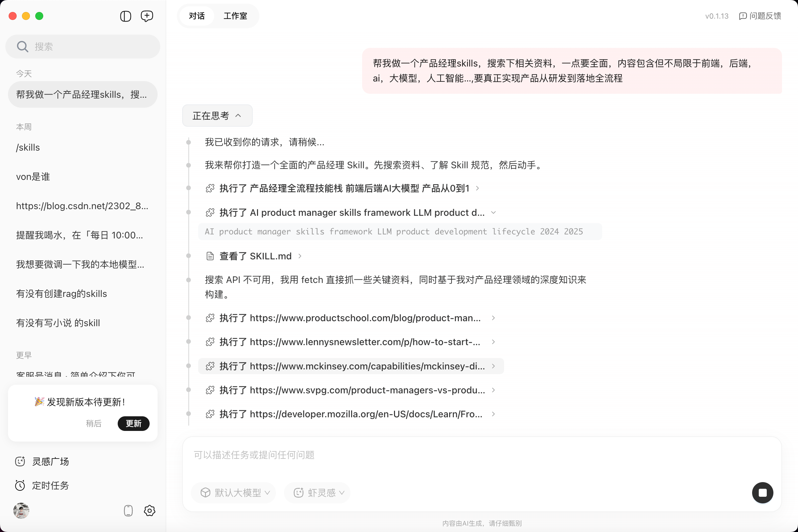This screenshot has width=798, height=532.
Task: Click the search magnifier icon
Action: point(22,46)
